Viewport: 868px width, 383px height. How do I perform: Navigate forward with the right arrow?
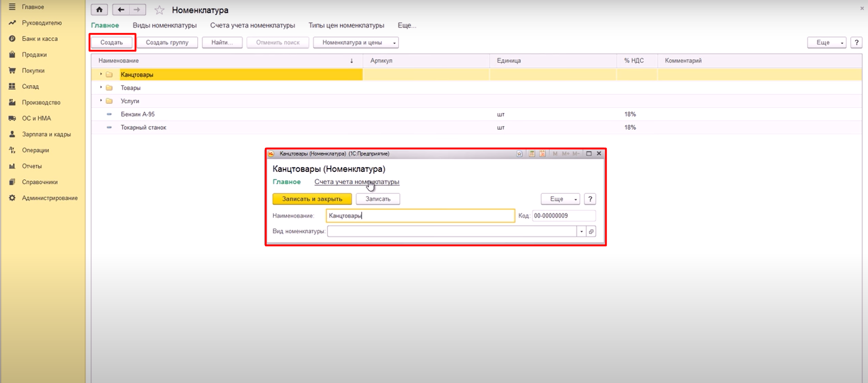[137, 10]
